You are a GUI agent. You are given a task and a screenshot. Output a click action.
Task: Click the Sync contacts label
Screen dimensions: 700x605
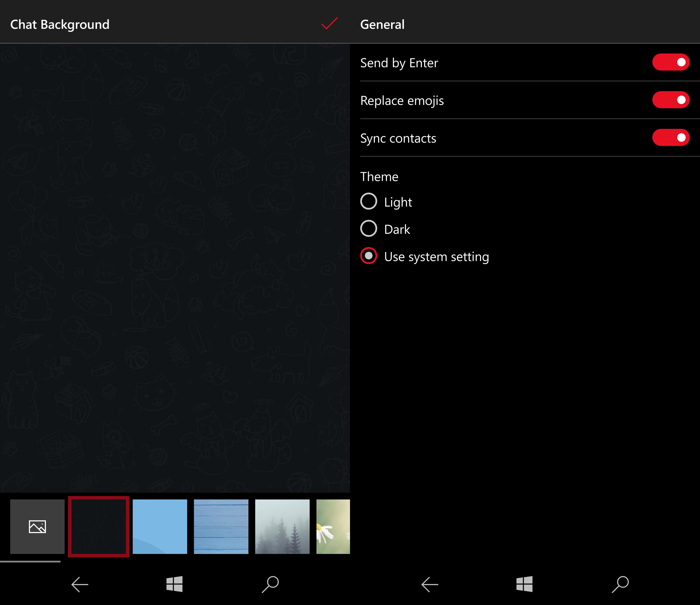pos(398,139)
